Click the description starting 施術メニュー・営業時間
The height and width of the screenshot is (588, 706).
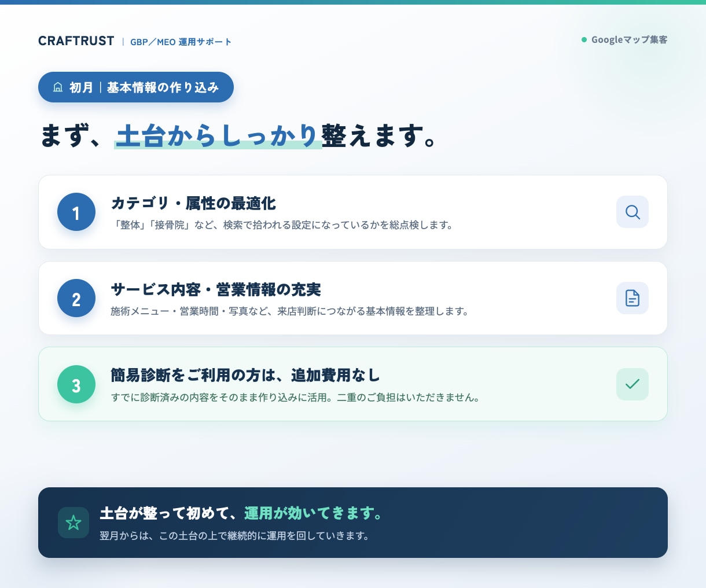[x=290, y=311]
